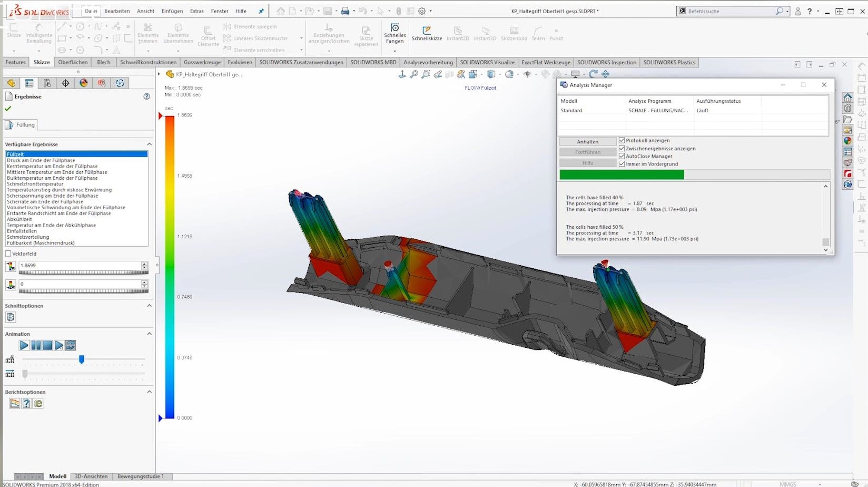Open the FeatureManager design tree tab
Image resolution: width=868 pixels, height=487 pixels.
point(12,83)
